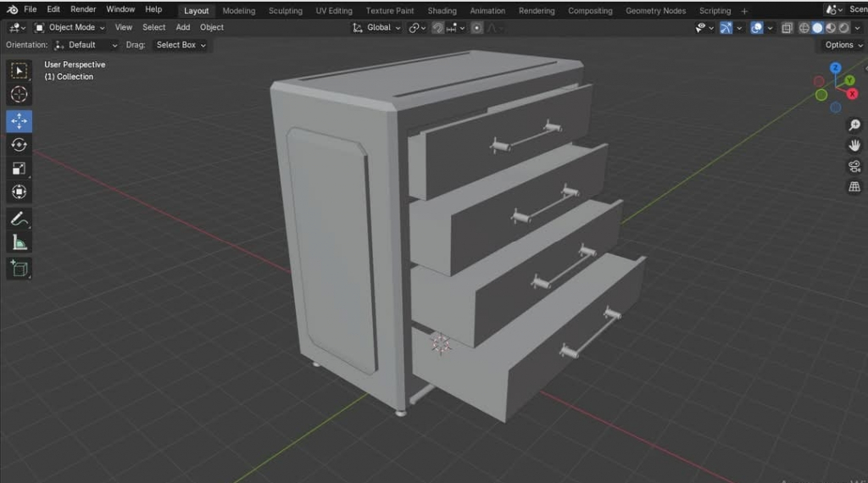Click the Select Box tool icon
The image size is (868, 483).
(x=19, y=70)
